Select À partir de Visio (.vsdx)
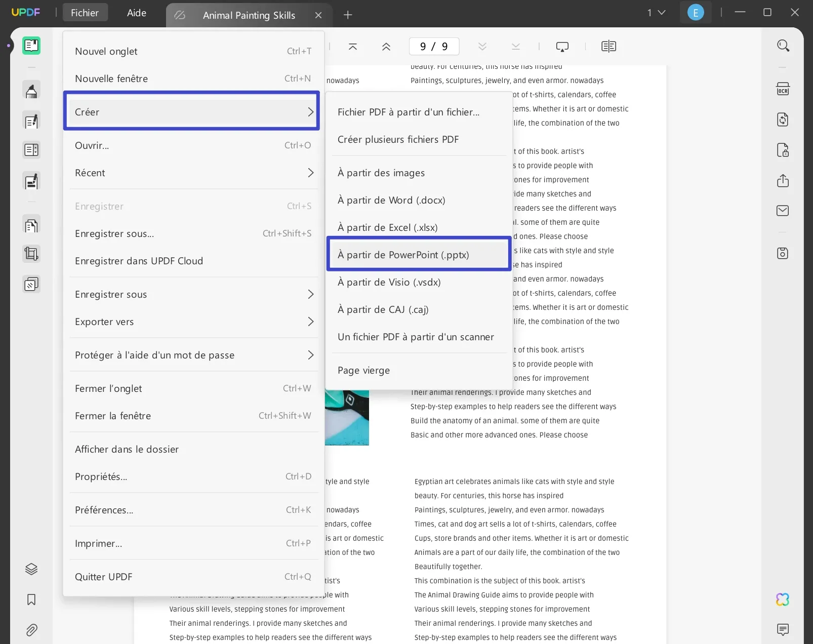The image size is (813, 644). (389, 282)
